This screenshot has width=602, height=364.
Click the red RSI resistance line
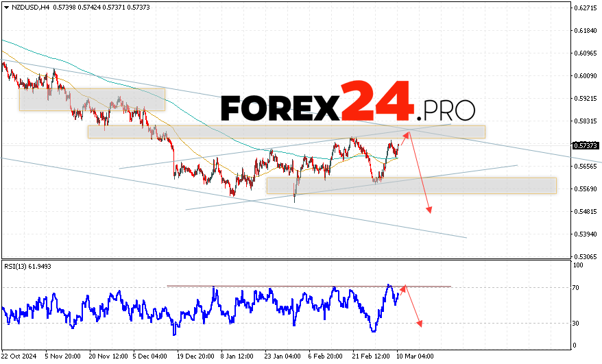coord(309,286)
